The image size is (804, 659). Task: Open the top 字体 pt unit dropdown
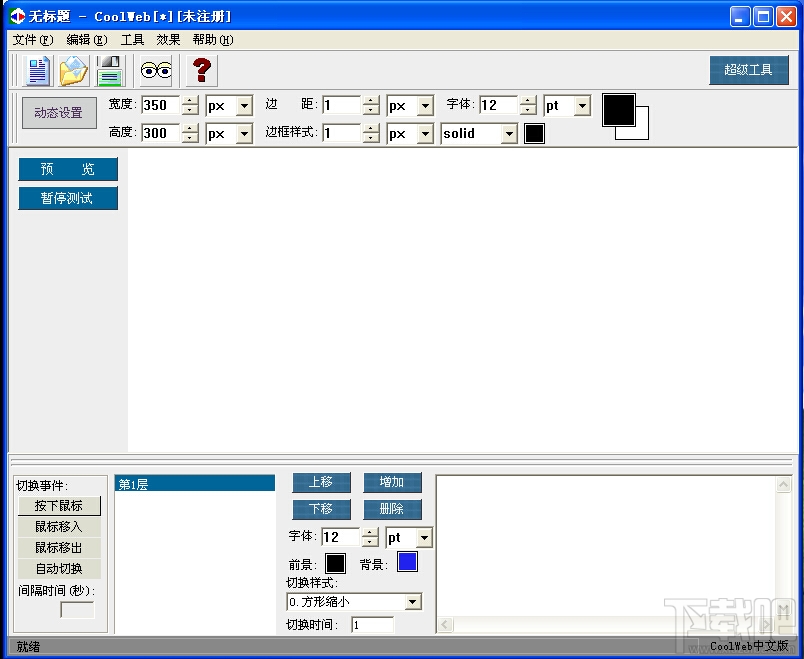[582, 106]
